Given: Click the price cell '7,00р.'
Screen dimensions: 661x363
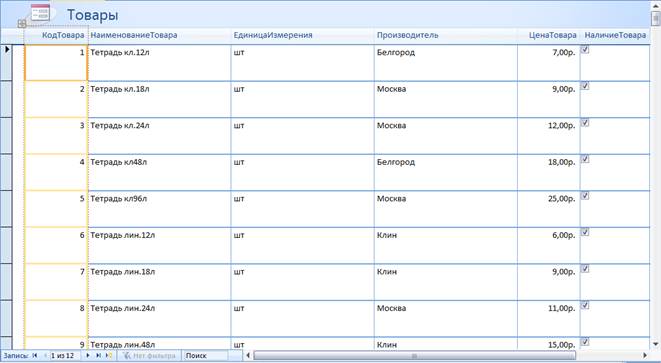Looking at the screenshot, I should coord(548,62).
